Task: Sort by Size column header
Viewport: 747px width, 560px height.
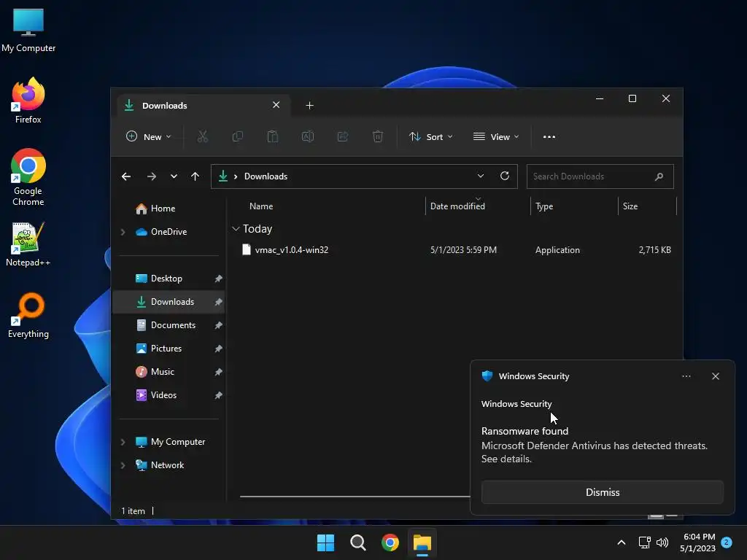Action: coord(630,206)
